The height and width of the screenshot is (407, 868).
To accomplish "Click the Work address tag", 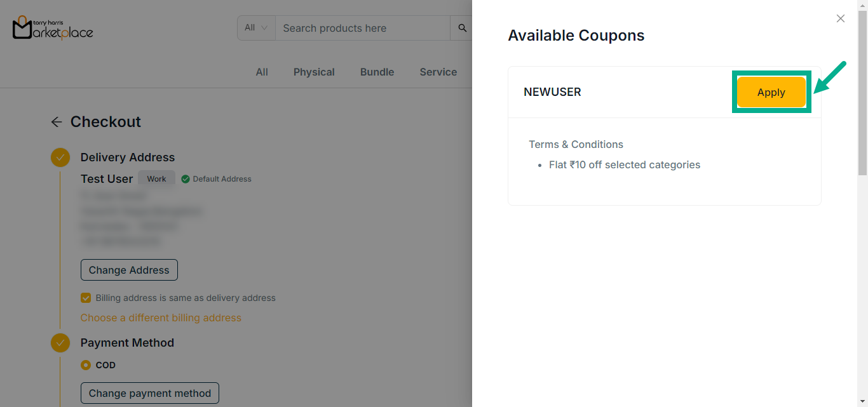I will (156, 179).
